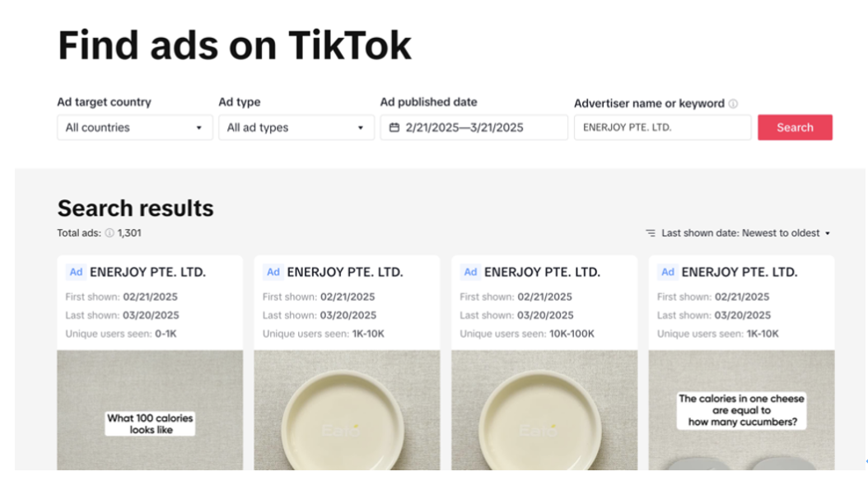
Task: Click the info icon beside Advertiser name label
Action: [733, 104]
